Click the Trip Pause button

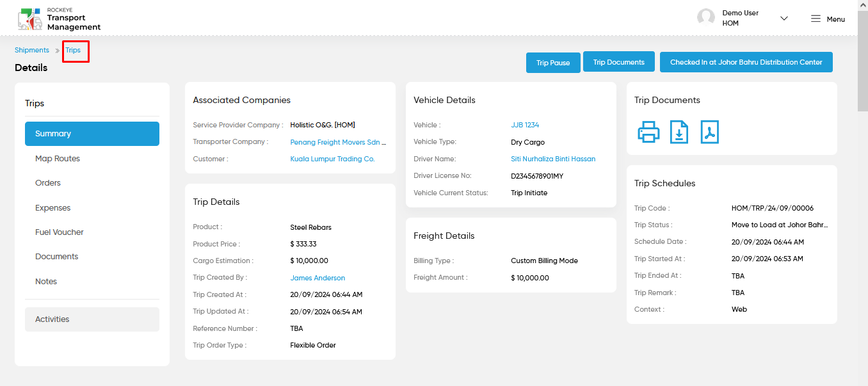(x=553, y=63)
